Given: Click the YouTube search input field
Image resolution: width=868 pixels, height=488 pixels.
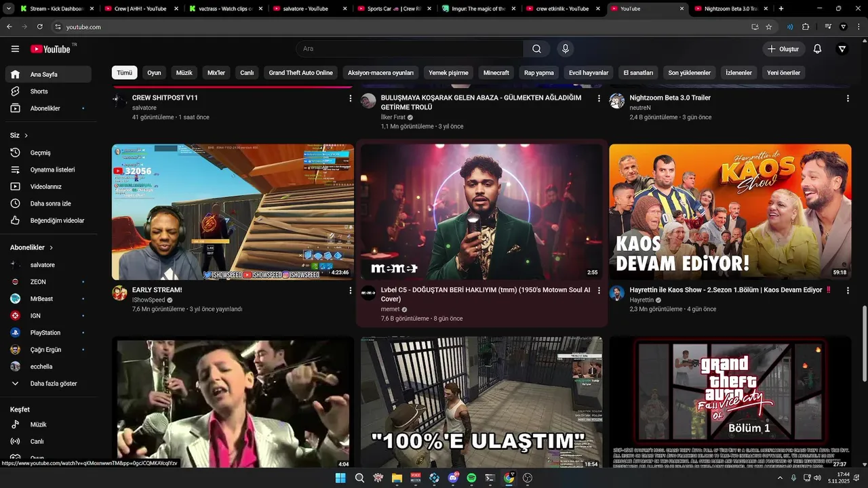Looking at the screenshot, I should pos(409,49).
